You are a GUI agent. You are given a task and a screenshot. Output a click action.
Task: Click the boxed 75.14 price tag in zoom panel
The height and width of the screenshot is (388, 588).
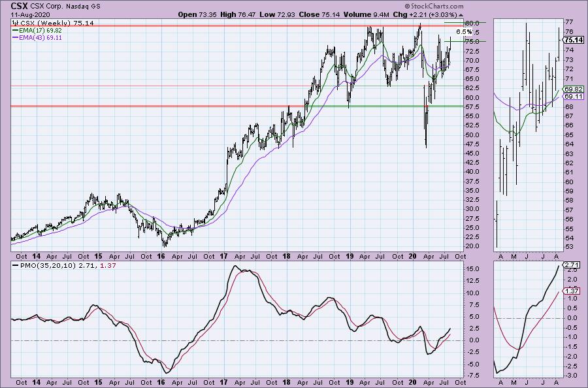coord(574,40)
